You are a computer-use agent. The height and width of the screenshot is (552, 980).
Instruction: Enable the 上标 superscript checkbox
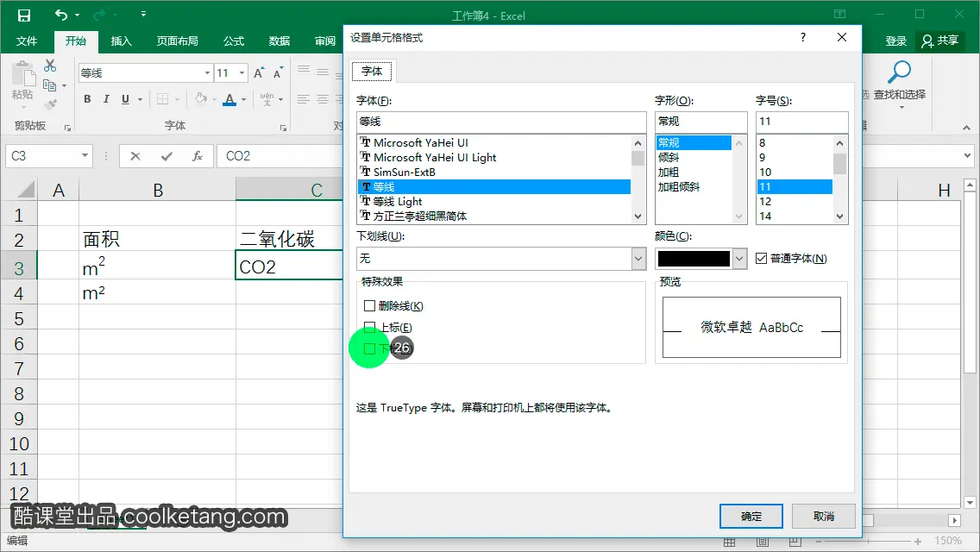click(x=369, y=327)
